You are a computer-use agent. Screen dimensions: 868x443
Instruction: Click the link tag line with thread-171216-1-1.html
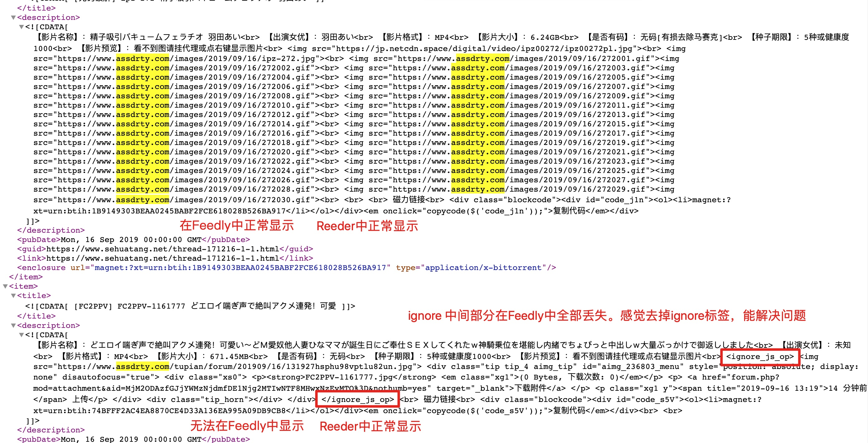tap(165, 259)
